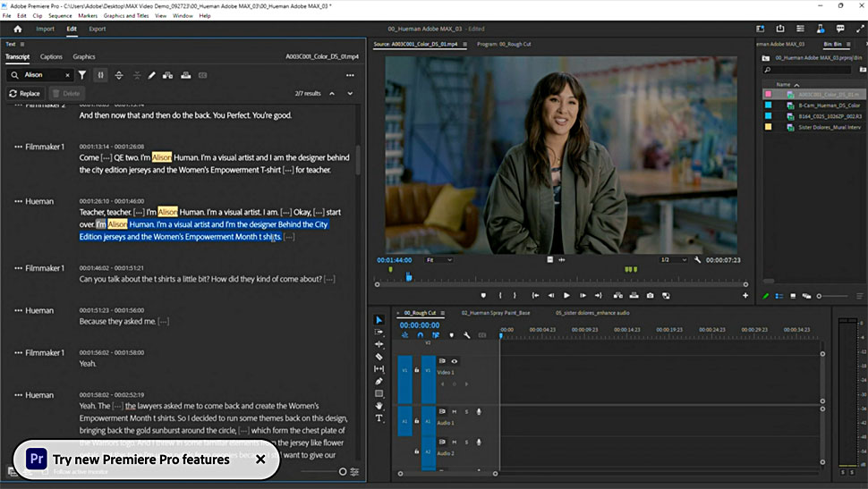This screenshot has height=489, width=868.
Task: Toggle Video 1 track output eye
Action: click(454, 361)
